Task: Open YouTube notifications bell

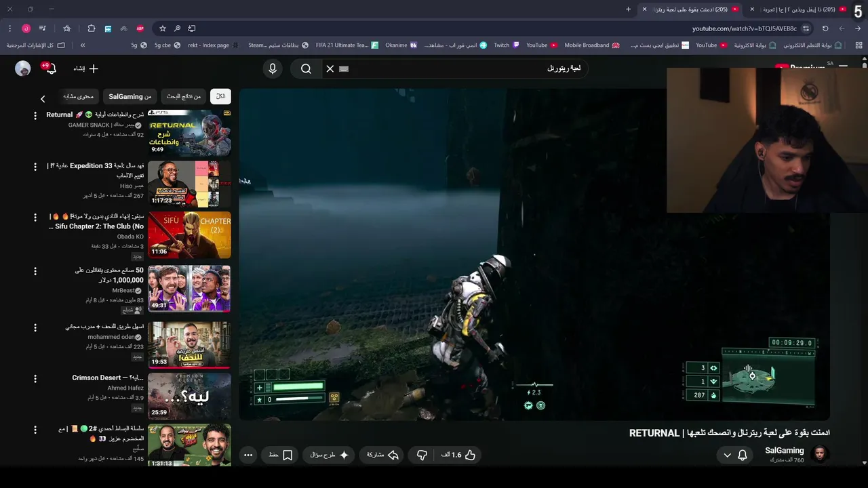Action: click(50, 68)
